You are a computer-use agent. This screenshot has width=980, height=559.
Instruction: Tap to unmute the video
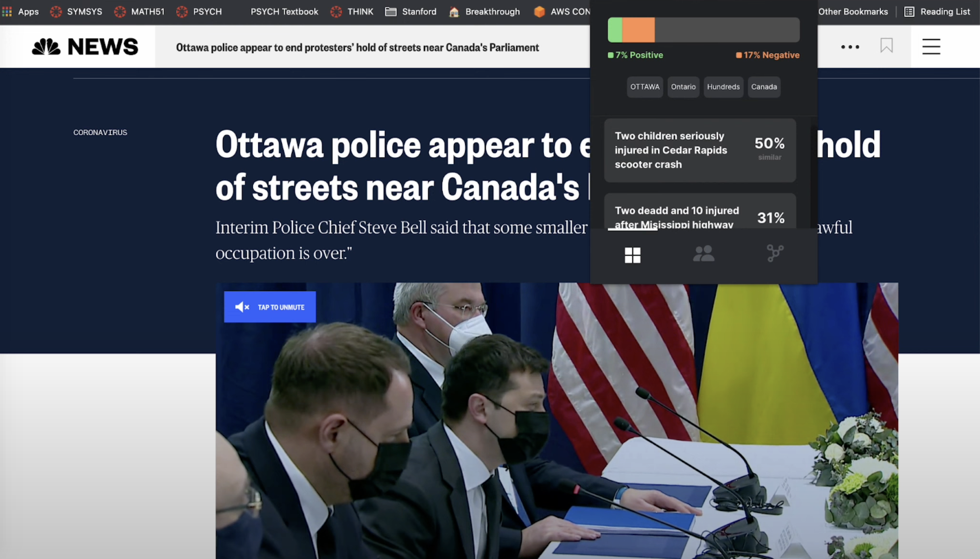point(270,307)
